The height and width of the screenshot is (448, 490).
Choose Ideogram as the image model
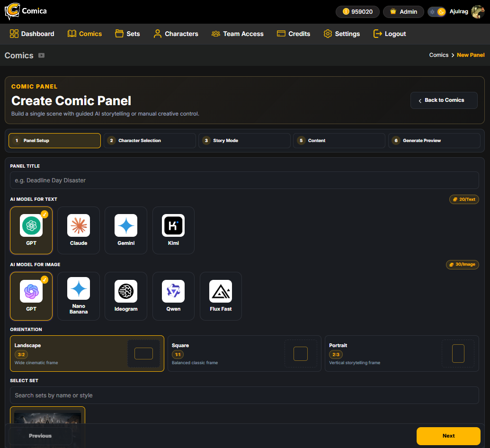(126, 296)
